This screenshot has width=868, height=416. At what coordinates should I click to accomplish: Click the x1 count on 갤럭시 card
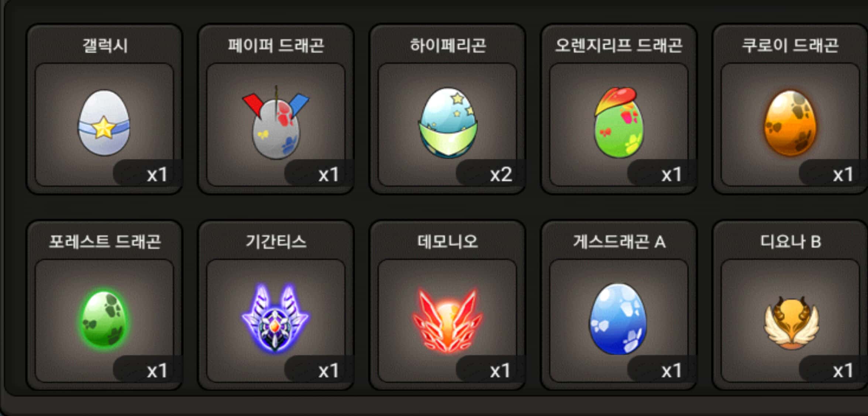157,174
